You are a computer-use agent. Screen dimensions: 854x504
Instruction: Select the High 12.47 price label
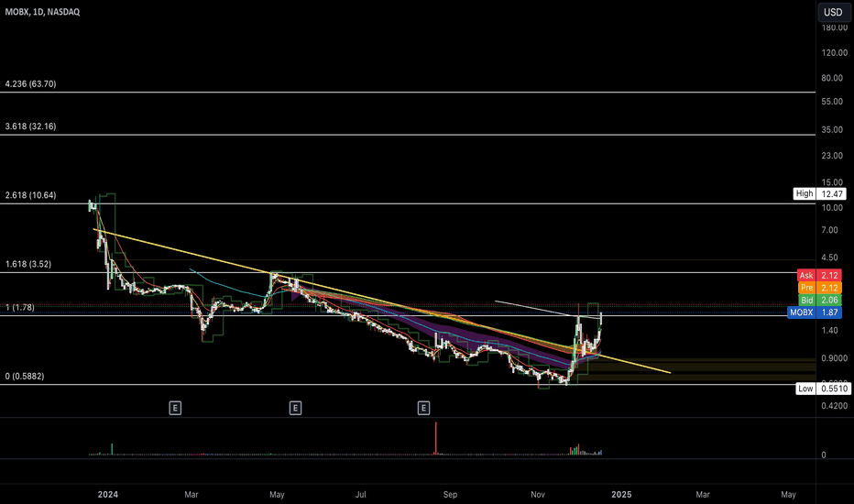pos(817,193)
